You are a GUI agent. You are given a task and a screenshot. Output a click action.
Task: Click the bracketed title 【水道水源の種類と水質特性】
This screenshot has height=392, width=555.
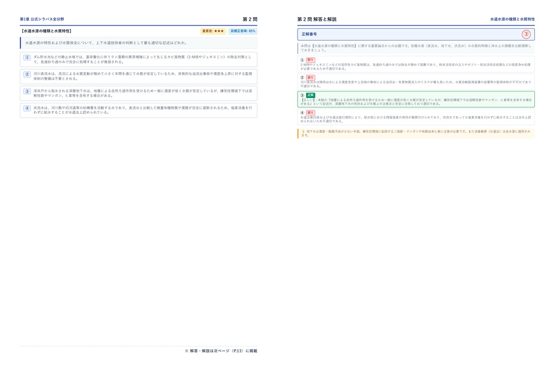pos(47,31)
